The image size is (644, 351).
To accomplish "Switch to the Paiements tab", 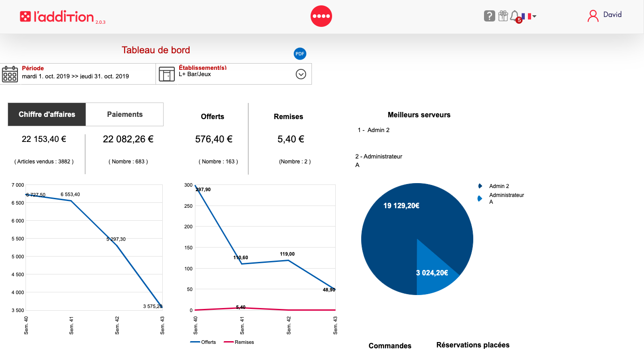I will [125, 114].
